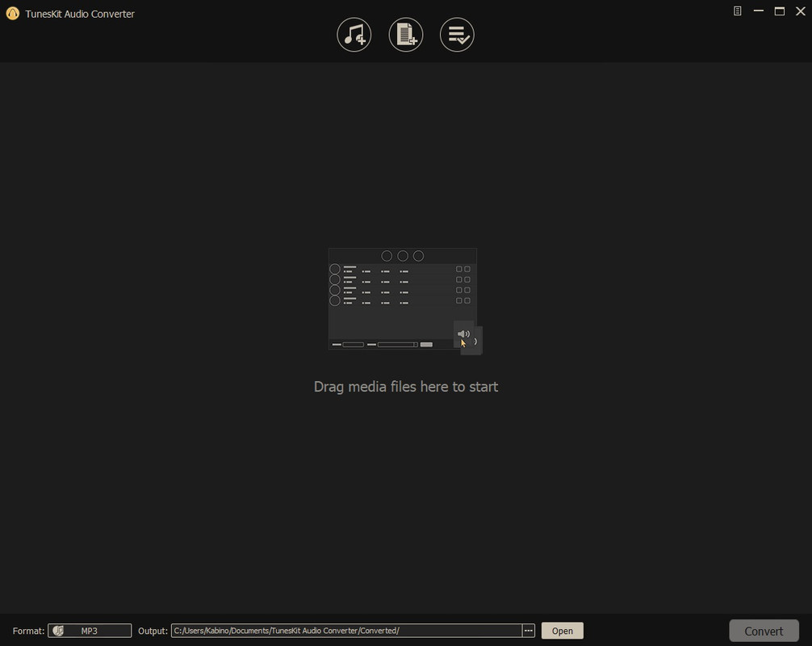Minimize the TunesKit window
Screen dimensions: 812x646
pyautogui.click(x=759, y=10)
